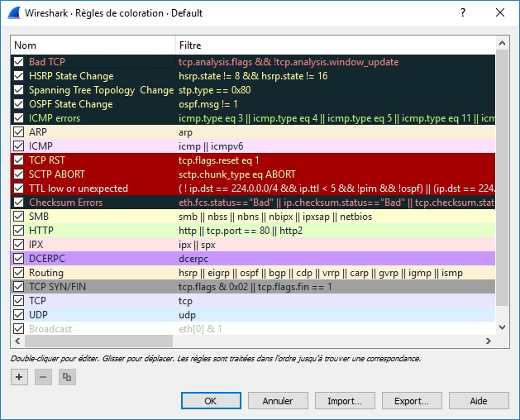Click the vertical scrollbar thumb
520x420 pixels.
[502, 178]
